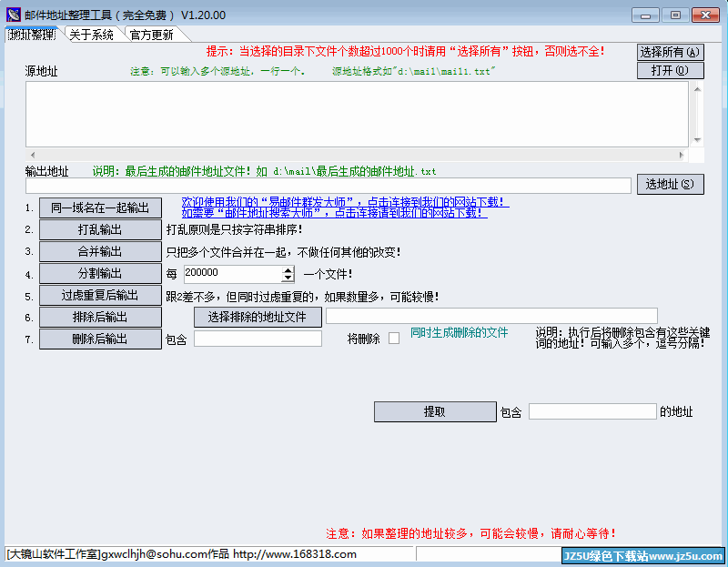Click the 提取 button
This screenshot has width=728, height=567.
tap(435, 412)
